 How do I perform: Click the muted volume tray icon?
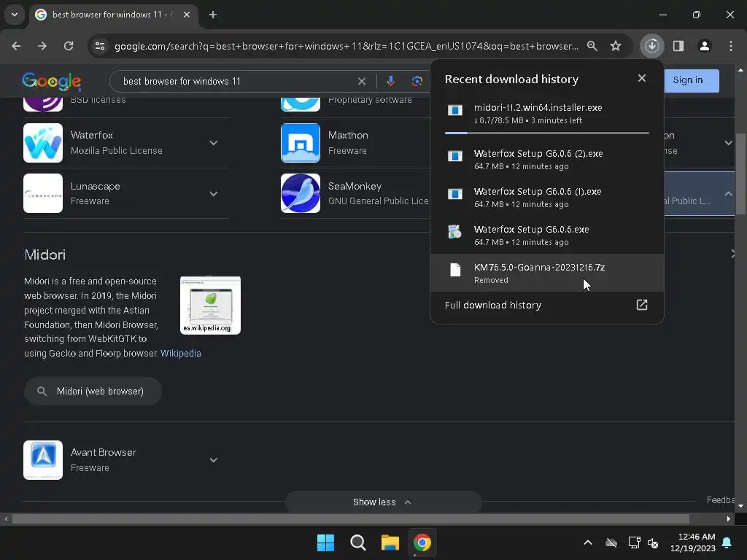point(653,542)
